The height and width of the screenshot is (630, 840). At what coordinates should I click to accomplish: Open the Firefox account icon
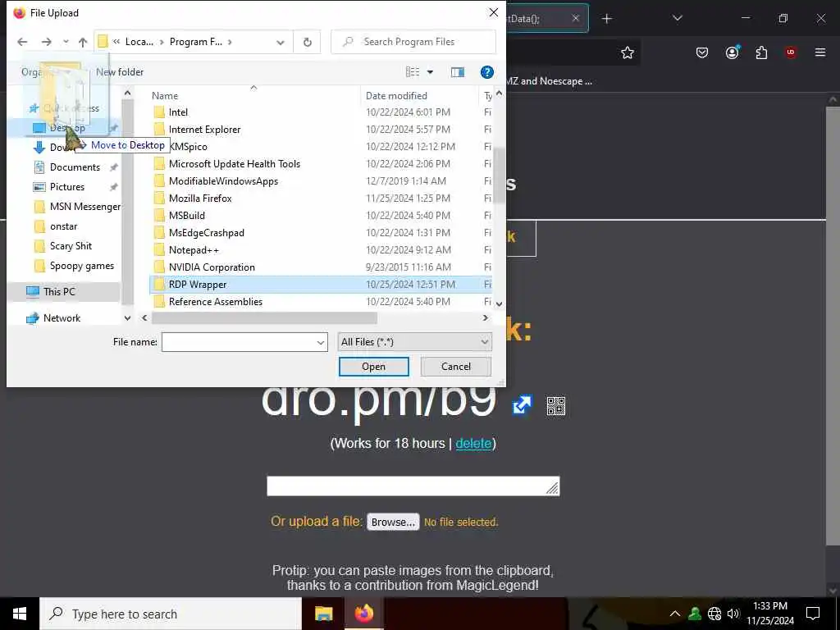point(732,52)
